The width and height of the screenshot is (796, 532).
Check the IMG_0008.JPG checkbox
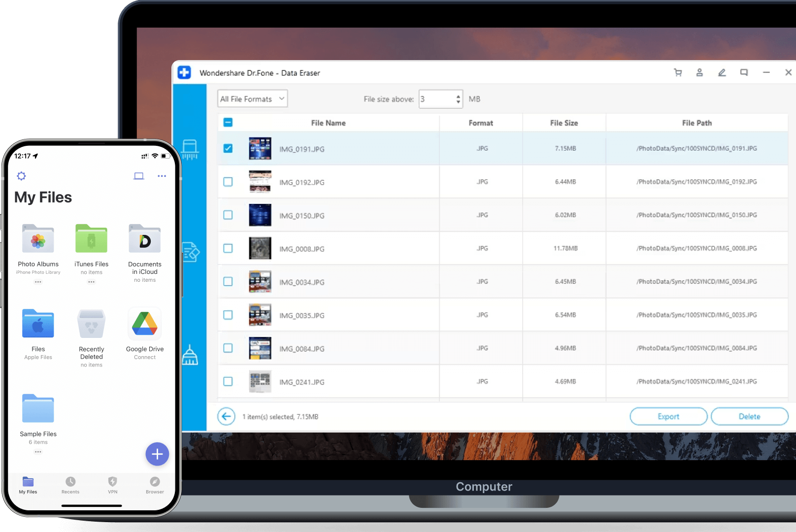[228, 248]
